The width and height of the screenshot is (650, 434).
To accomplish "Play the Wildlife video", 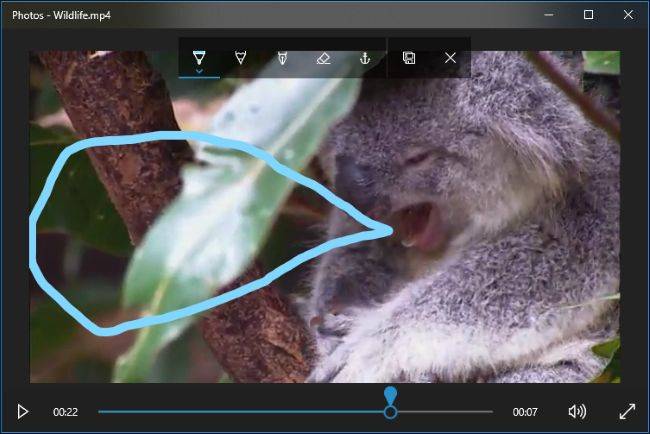I will coord(22,412).
